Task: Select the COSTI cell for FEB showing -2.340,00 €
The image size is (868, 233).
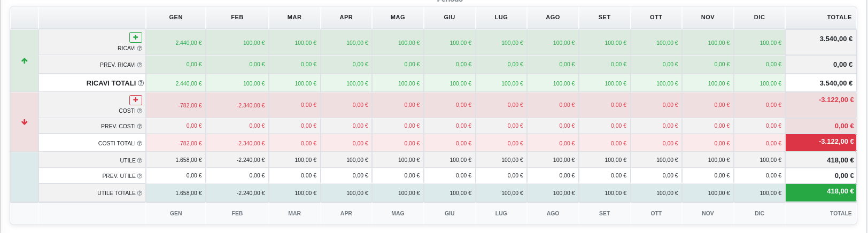Action: [238, 105]
